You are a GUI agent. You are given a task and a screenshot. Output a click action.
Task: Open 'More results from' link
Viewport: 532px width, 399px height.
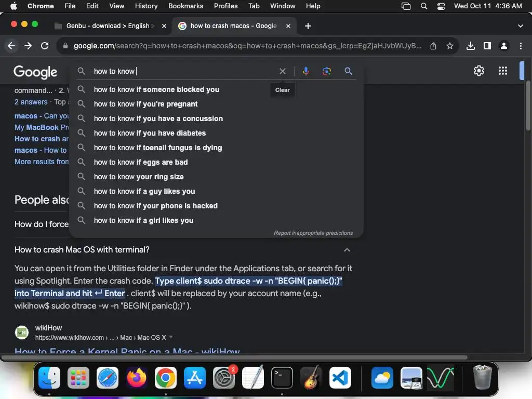point(42,162)
